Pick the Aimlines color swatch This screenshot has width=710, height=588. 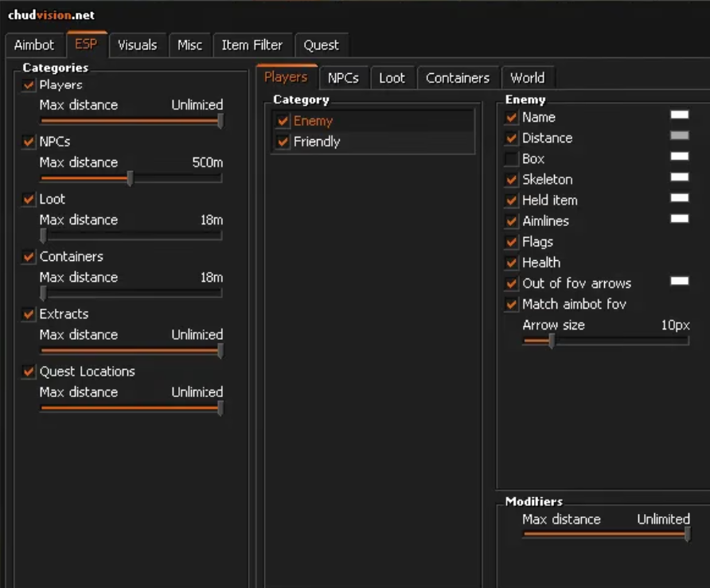coord(679,219)
